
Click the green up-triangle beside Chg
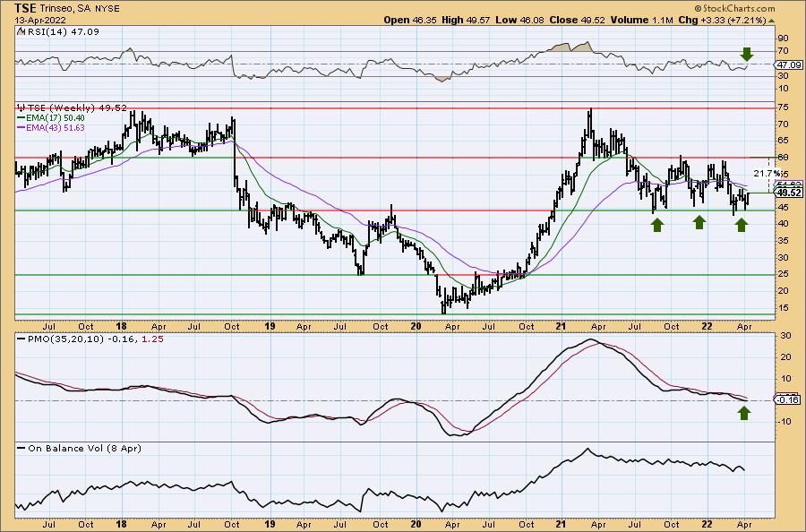coord(772,21)
